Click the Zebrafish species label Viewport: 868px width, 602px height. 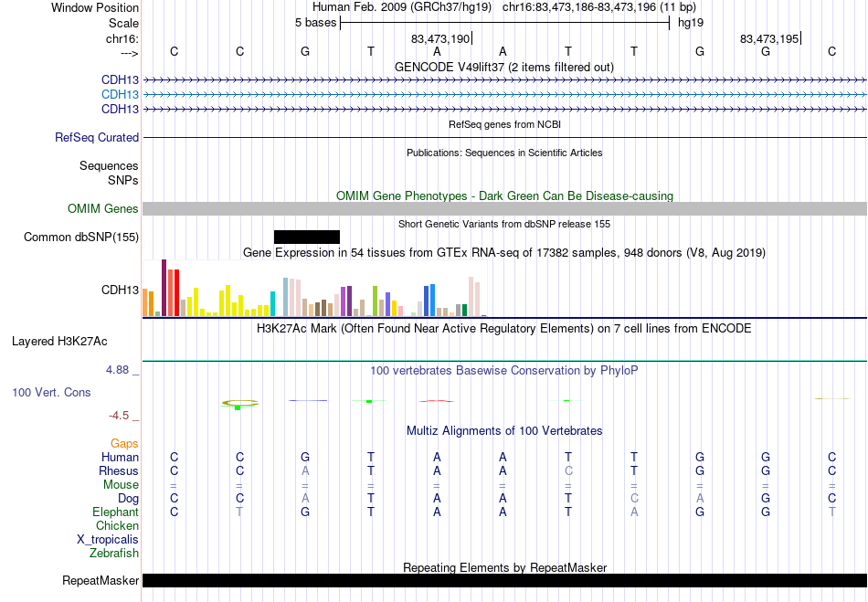(114, 553)
